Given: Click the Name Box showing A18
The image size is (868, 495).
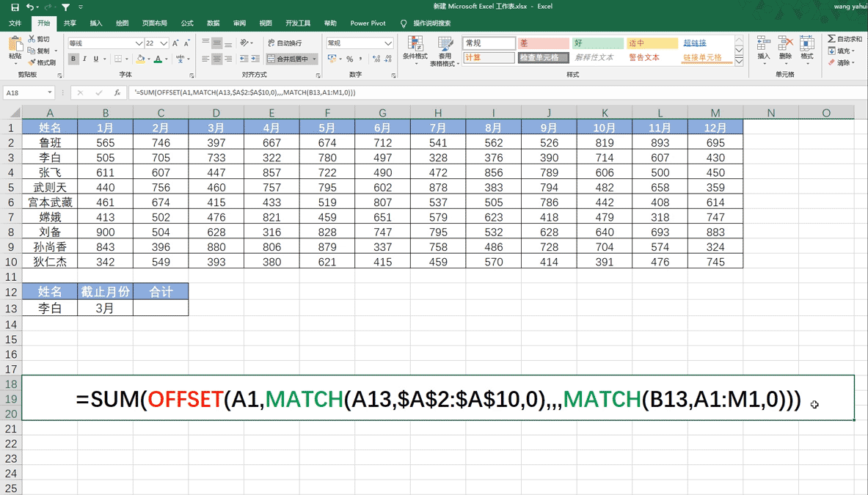Looking at the screenshot, I should pos(23,93).
